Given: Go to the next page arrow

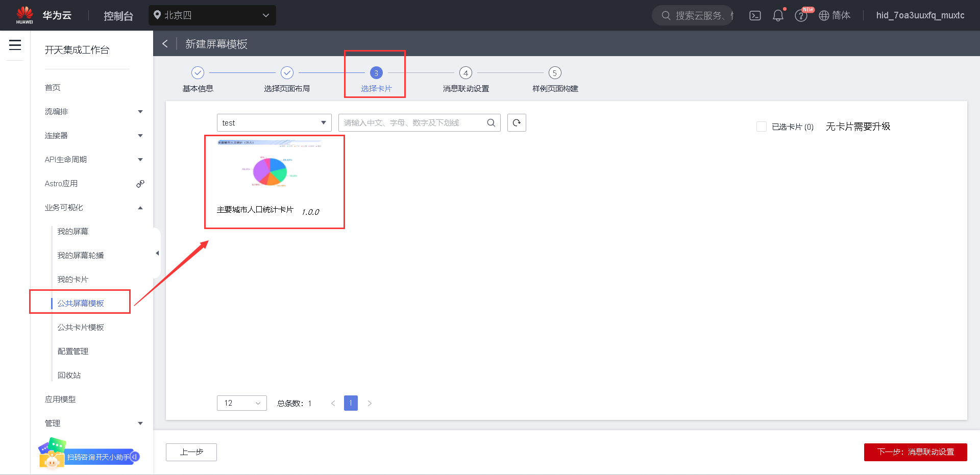Looking at the screenshot, I should (370, 403).
